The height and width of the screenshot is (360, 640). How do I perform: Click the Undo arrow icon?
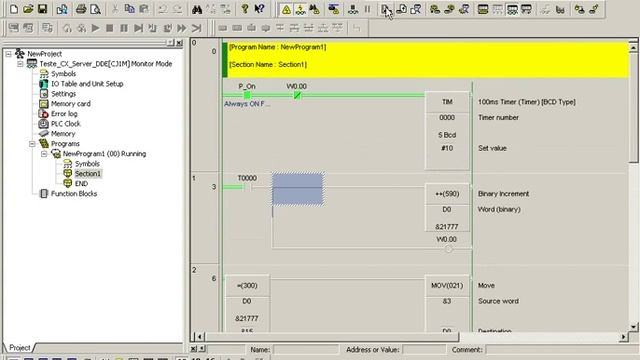point(163,9)
